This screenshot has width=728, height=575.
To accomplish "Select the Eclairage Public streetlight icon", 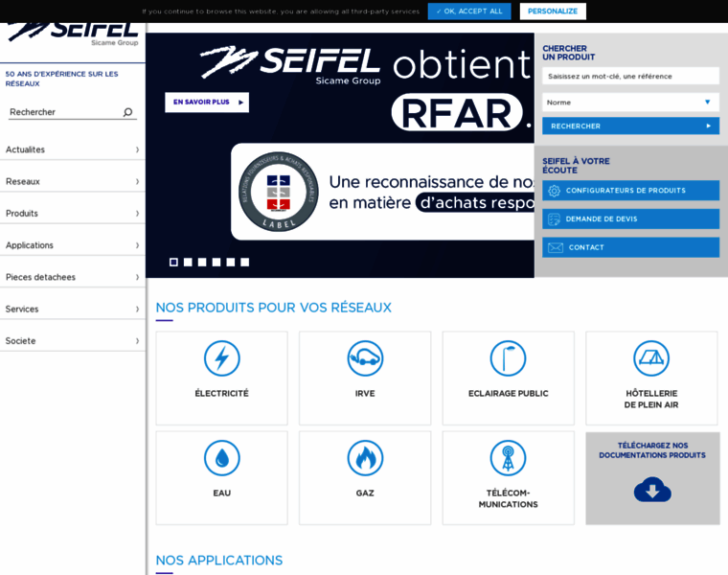I will pyautogui.click(x=508, y=358).
